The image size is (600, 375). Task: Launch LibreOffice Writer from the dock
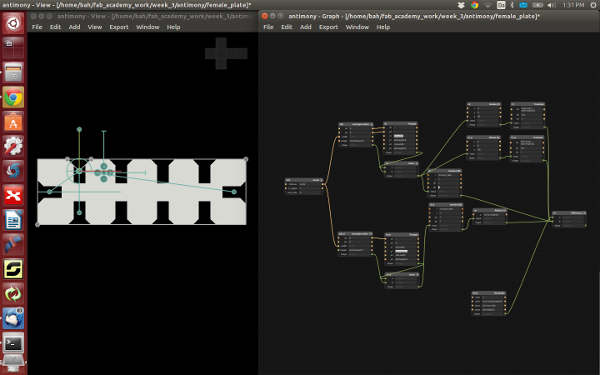[x=13, y=220]
